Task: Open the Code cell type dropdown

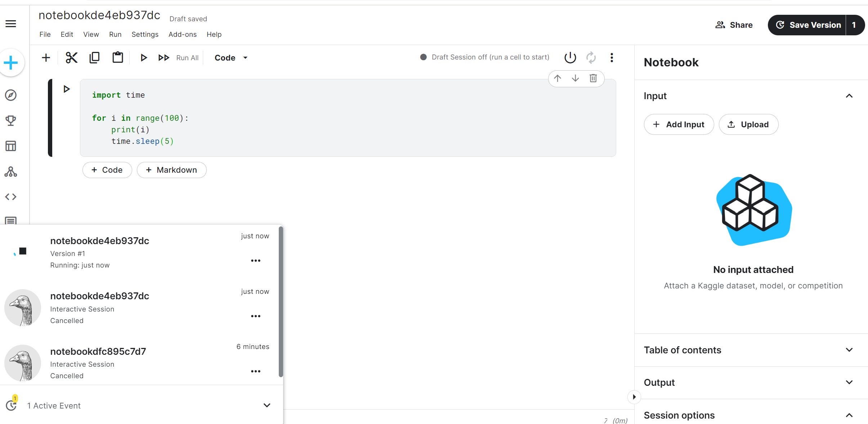Action: tap(231, 58)
